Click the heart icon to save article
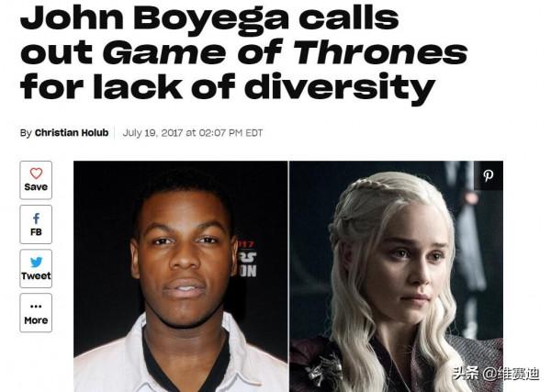Screen dimensions: 551x392 (x=36, y=174)
